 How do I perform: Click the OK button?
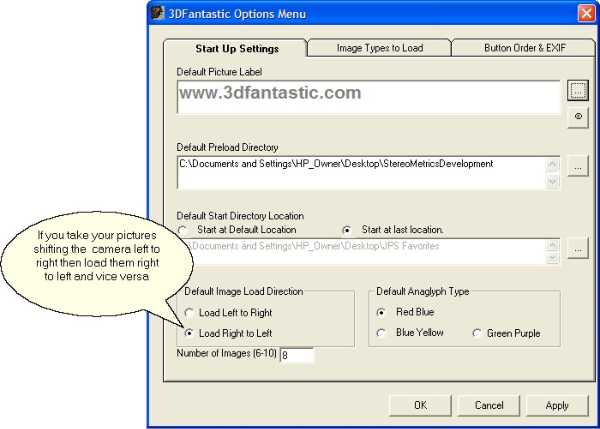tap(420, 405)
